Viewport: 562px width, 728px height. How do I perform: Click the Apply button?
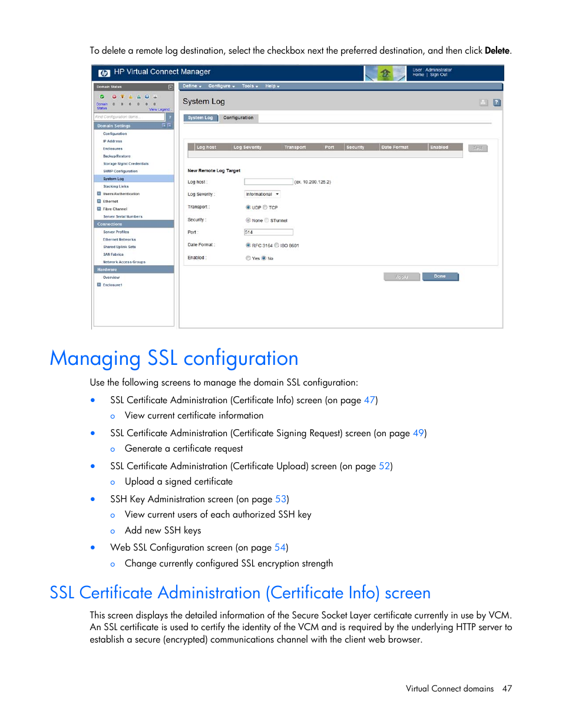(x=402, y=276)
